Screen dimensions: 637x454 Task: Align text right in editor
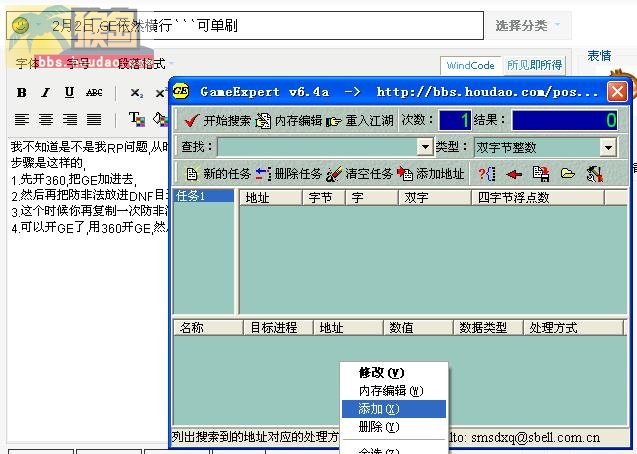click(x=70, y=119)
